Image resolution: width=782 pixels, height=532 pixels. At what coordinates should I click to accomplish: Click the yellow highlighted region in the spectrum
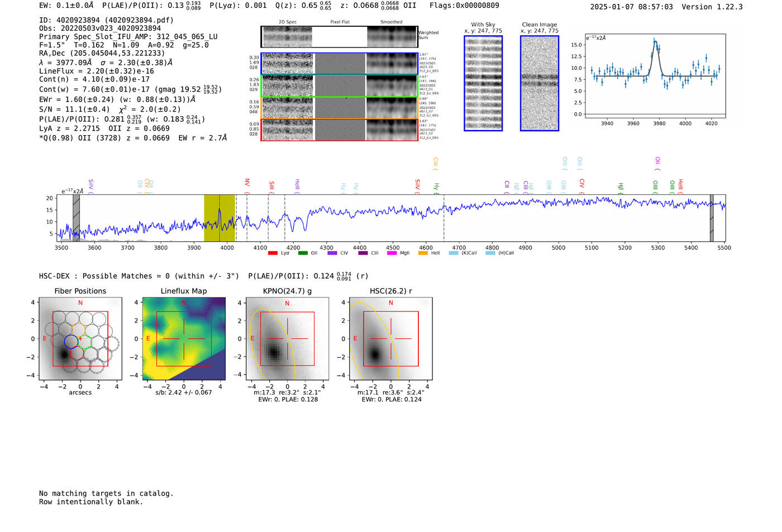[x=219, y=218]
